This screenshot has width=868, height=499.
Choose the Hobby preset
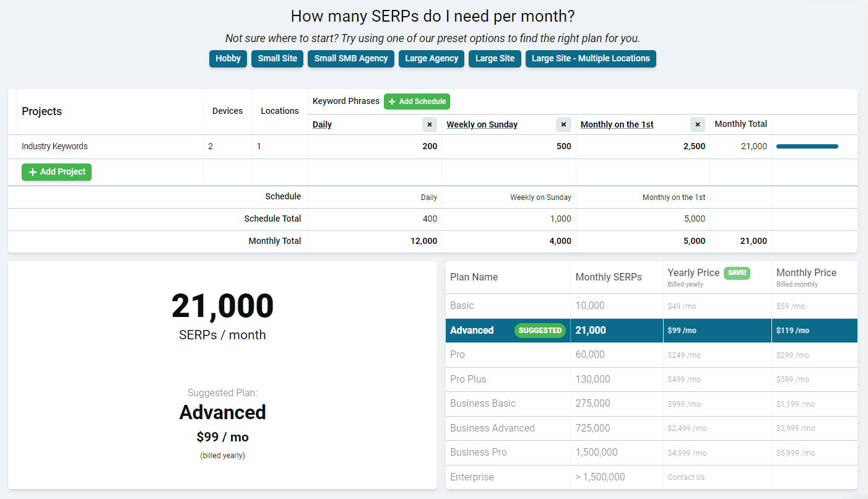(228, 59)
